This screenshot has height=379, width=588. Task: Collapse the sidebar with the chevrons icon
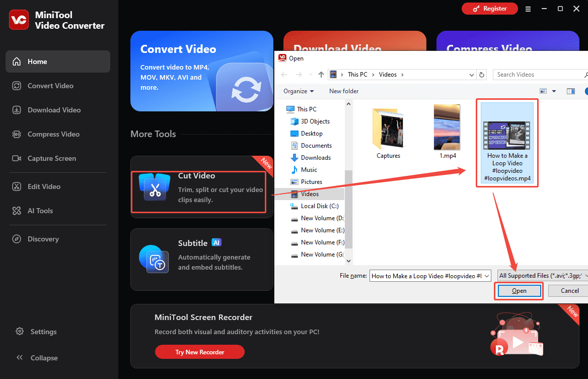point(20,357)
